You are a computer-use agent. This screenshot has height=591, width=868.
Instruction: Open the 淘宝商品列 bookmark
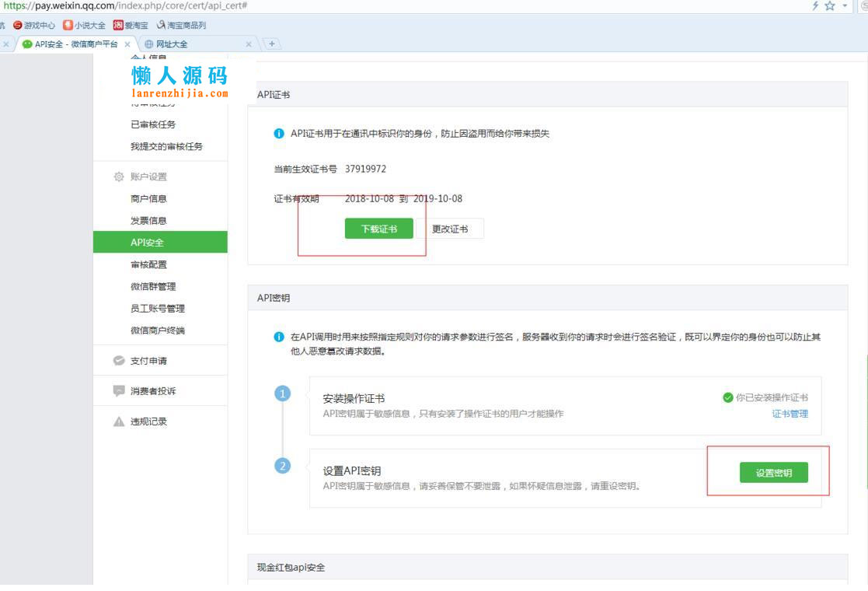point(181,25)
